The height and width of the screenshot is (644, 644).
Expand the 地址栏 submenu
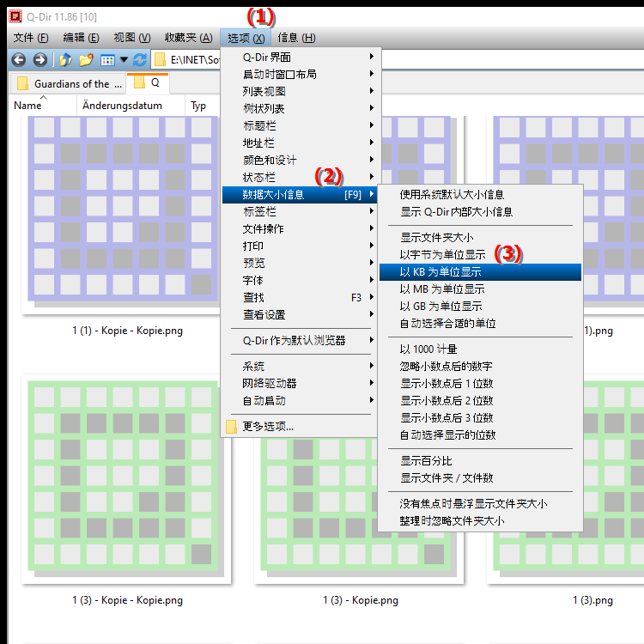pos(300,143)
